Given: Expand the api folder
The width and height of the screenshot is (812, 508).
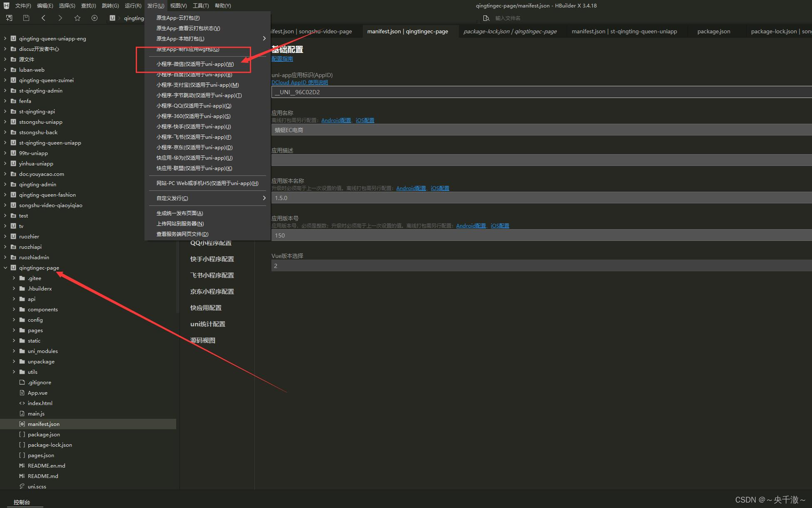Looking at the screenshot, I should tap(14, 299).
